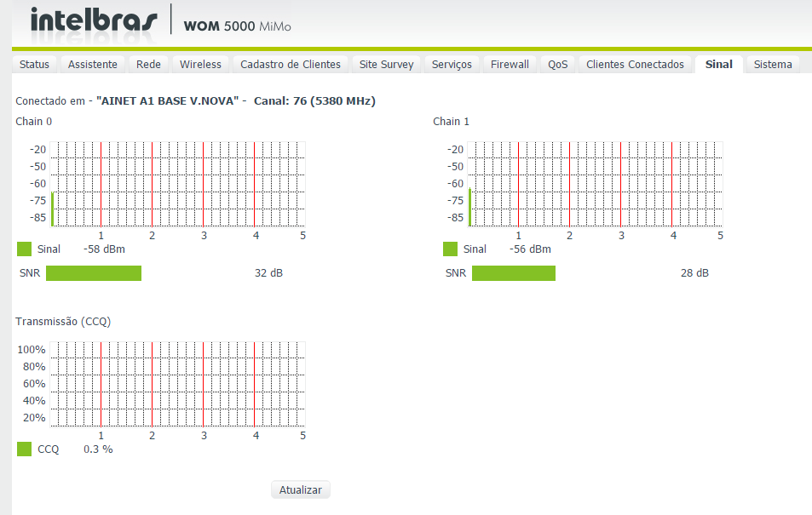Click the intelbras logo
The width and height of the screenshot is (812, 515).
[94, 20]
